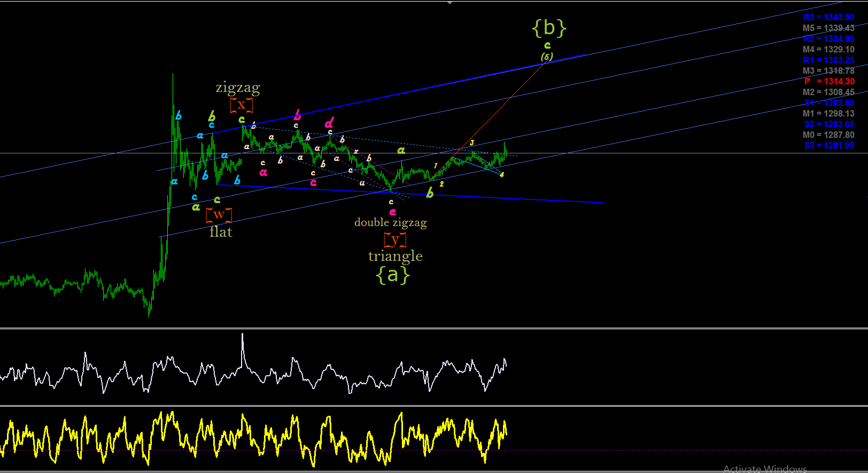Select the pink 'e' wave label above double zigzag
The image size is (868, 473).
(393, 212)
